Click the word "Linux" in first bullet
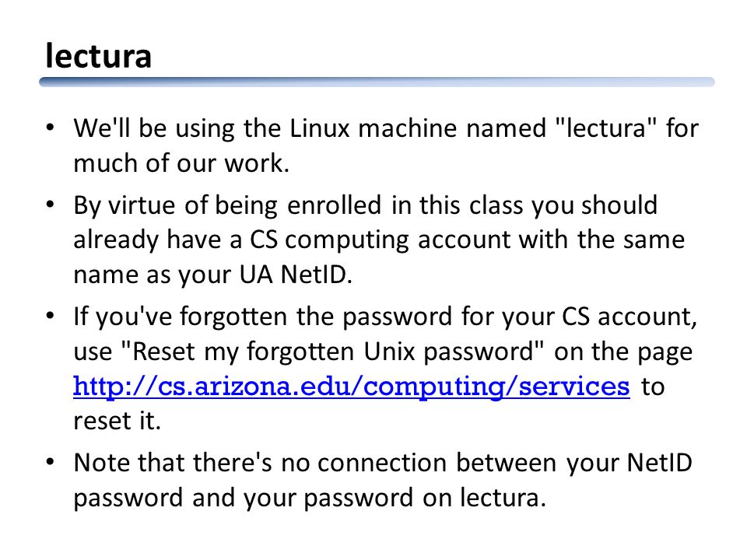747x560 pixels. click(320, 128)
